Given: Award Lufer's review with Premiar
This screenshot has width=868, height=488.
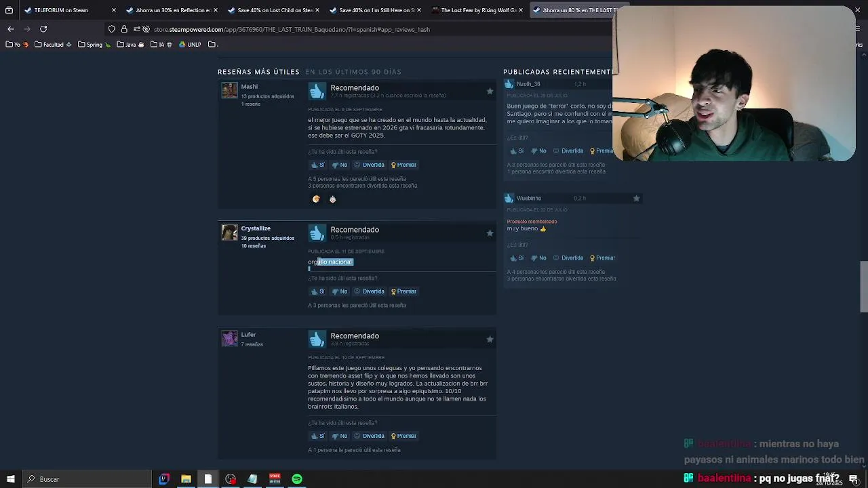Looking at the screenshot, I should [403, 436].
